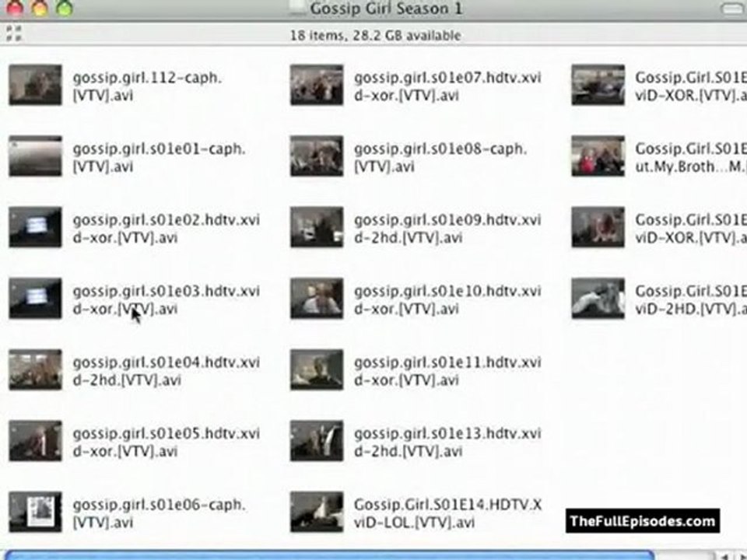
Task: Click file name gossip.girl.s01e07.hdtv.xvid-xor.[VTV].avi
Action: tap(448, 86)
